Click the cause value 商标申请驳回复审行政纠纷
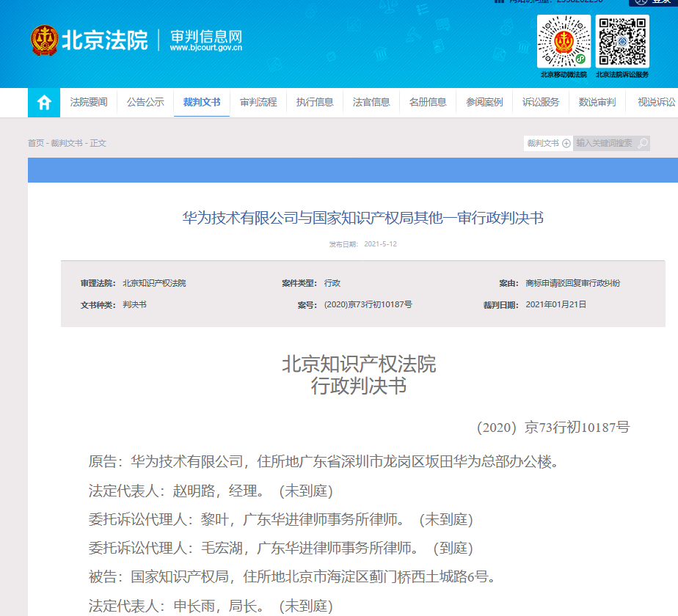This screenshot has width=678, height=616. 572,283
